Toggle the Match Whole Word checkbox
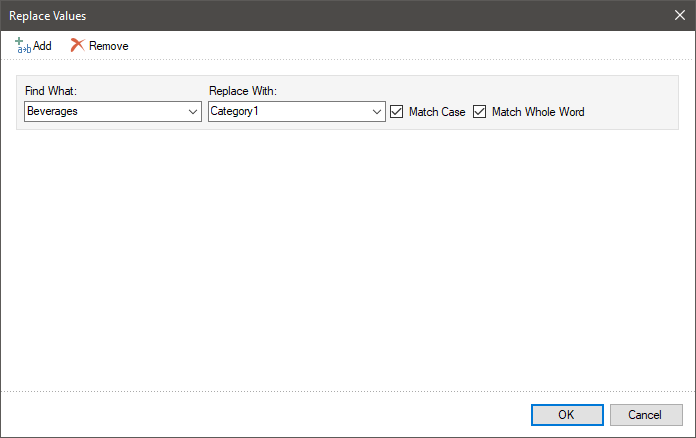Image resolution: width=696 pixels, height=438 pixels. [x=479, y=112]
